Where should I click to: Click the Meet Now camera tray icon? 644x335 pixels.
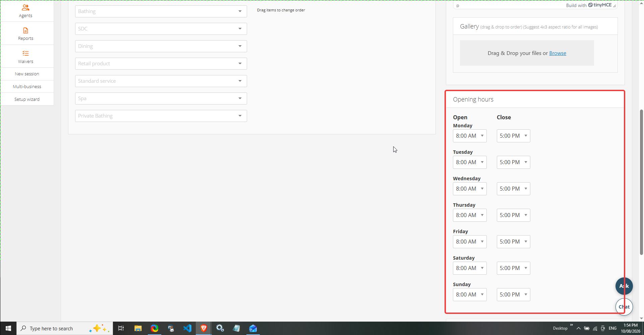pos(603,328)
